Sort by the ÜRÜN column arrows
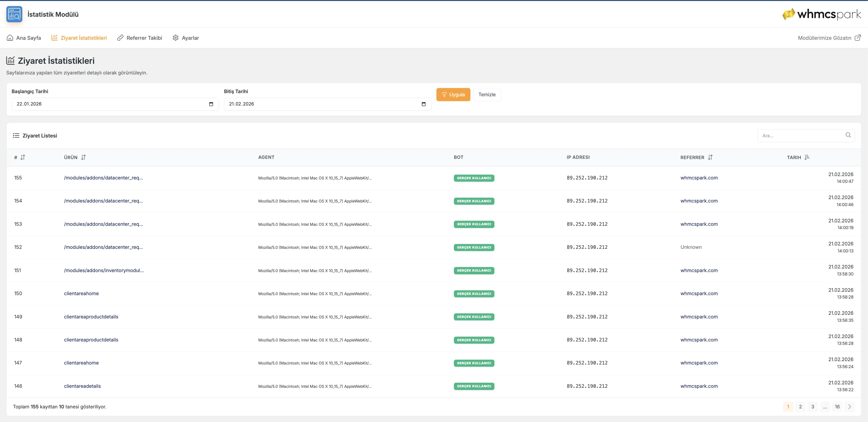The height and width of the screenshot is (422, 868). [x=83, y=157]
